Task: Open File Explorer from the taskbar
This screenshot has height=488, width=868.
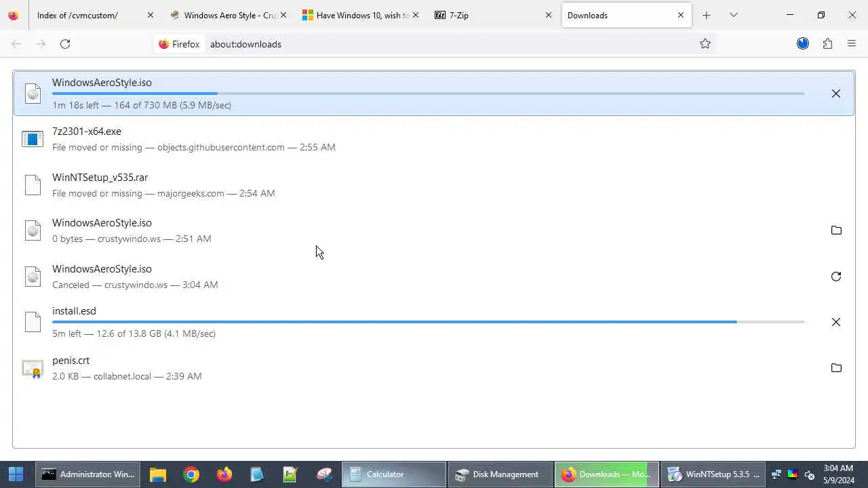Action: pos(158,474)
